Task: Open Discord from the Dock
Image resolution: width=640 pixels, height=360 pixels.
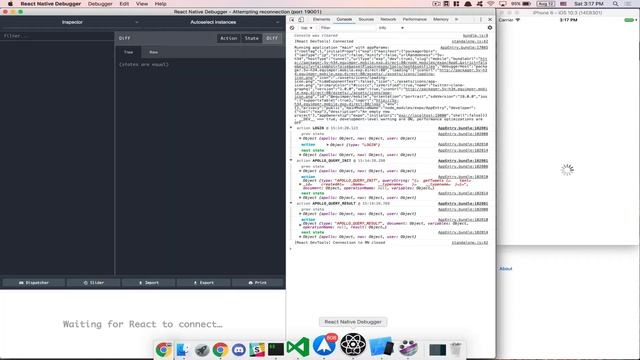Action: coord(239,349)
